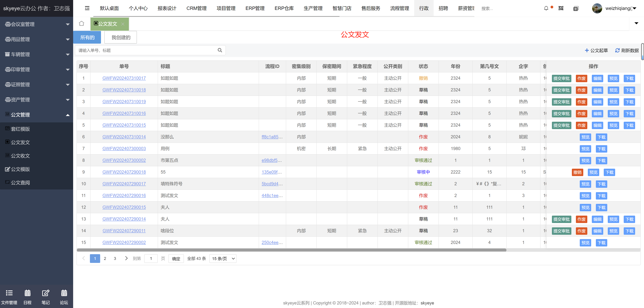644x308 pixels.
Task: Open document link GWFW202407310017
Action: (124, 78)
